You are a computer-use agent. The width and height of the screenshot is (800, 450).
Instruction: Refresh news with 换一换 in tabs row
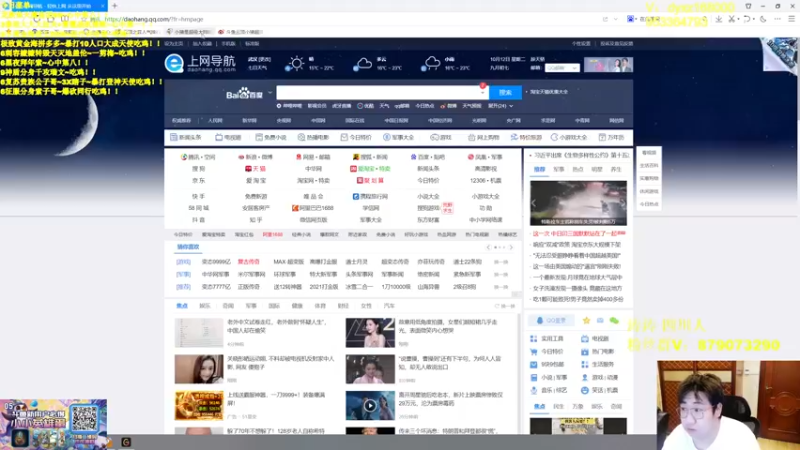(505, 306)
